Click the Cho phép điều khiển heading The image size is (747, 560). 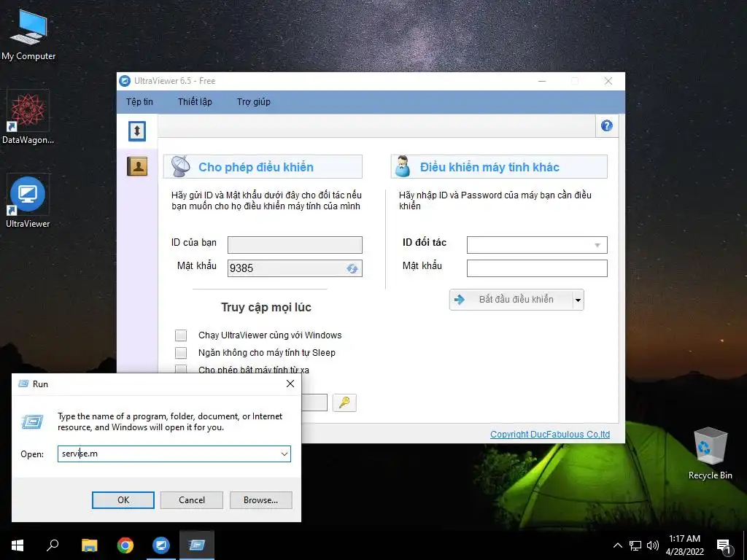point(256,167)
